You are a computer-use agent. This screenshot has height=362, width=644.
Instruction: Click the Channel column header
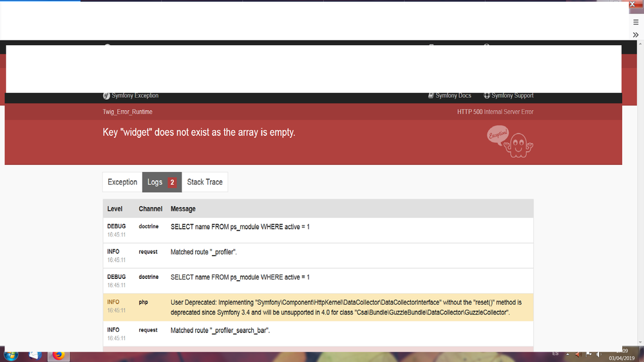[150, 209]
